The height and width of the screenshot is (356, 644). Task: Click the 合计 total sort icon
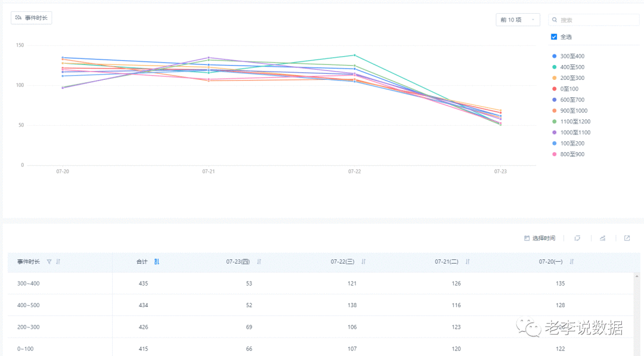click(x=156, y=262)
